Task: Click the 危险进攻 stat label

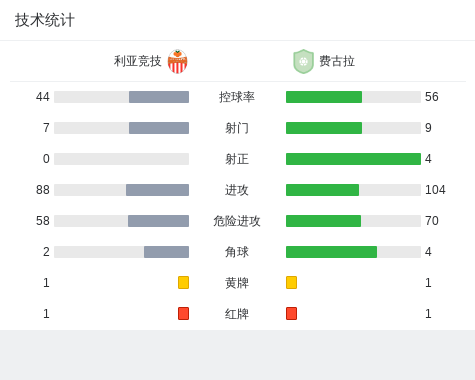Action: click(x=237, y=221)
